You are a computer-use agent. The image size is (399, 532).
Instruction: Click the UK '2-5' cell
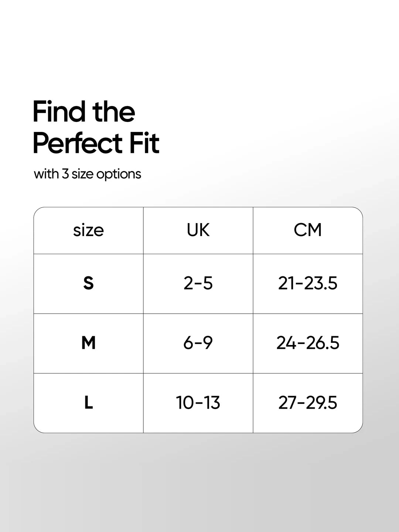point(198,284)
